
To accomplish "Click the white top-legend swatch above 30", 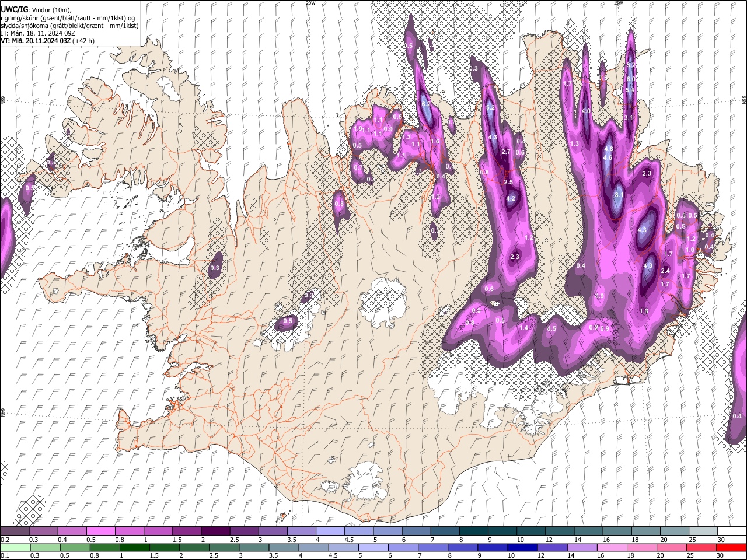I will tap(732, 531).
